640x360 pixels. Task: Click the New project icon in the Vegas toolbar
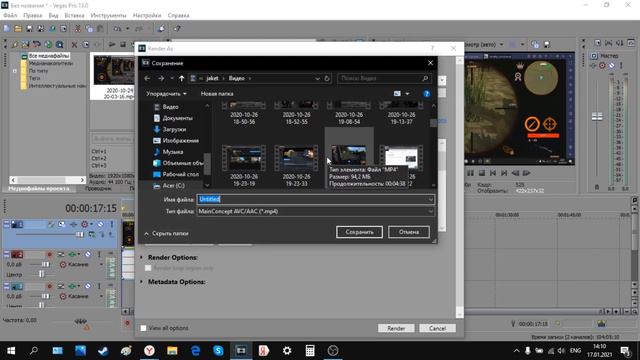pos(7,29)
